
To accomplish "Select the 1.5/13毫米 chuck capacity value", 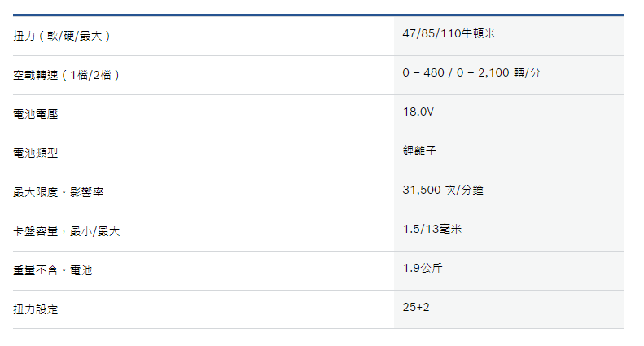I will coord(432,229).
